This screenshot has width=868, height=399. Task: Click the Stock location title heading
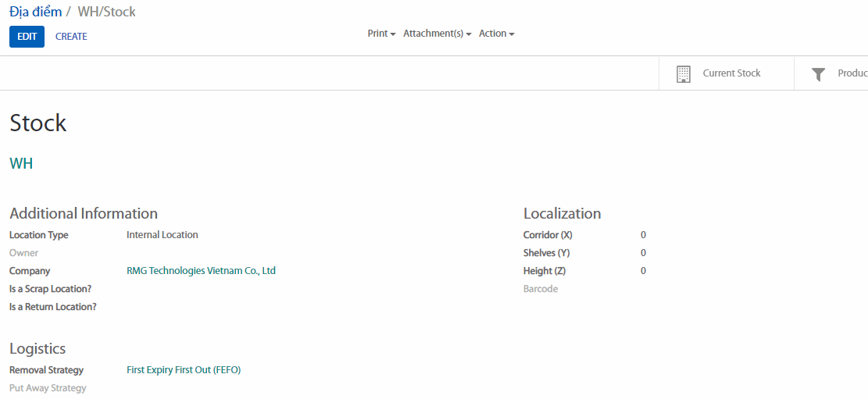tap(38, 123)
